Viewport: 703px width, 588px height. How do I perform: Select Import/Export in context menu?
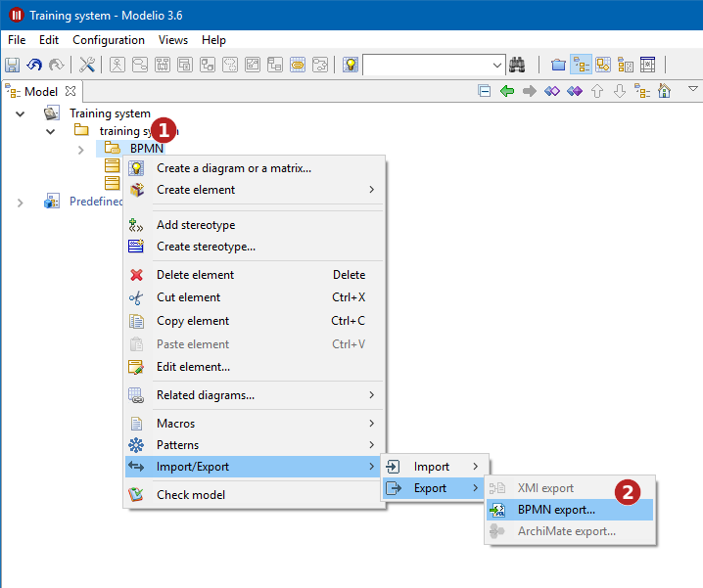255,467
